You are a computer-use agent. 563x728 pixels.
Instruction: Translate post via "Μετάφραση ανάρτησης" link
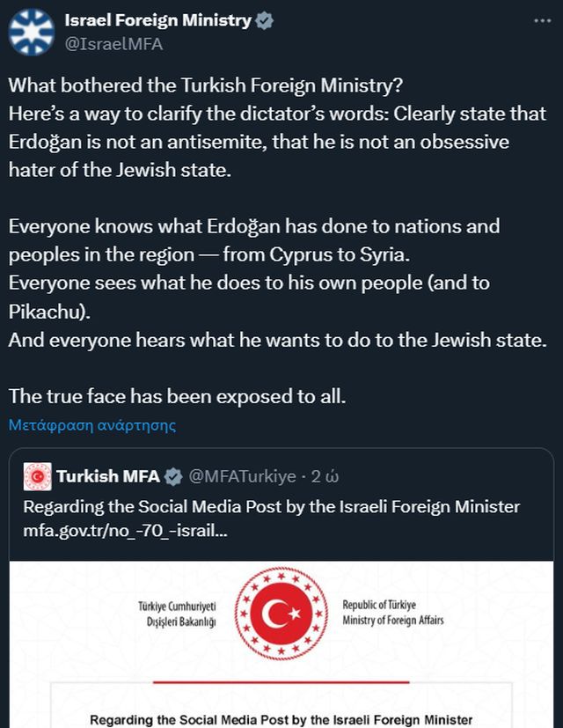pyautogui.click(x=92, y=425)
